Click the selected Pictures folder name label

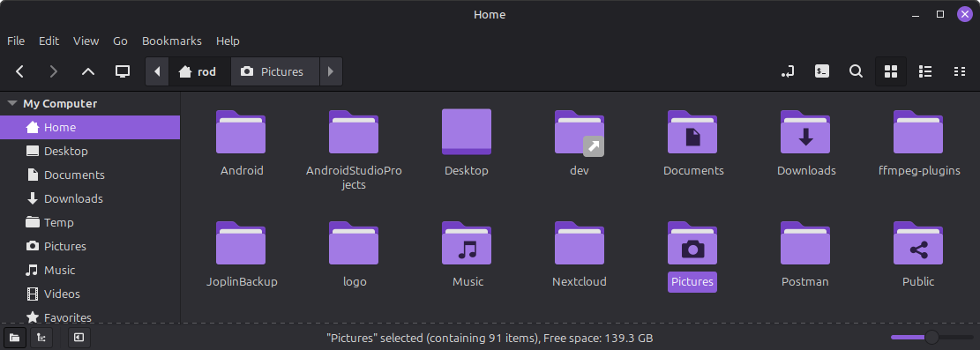692,282
